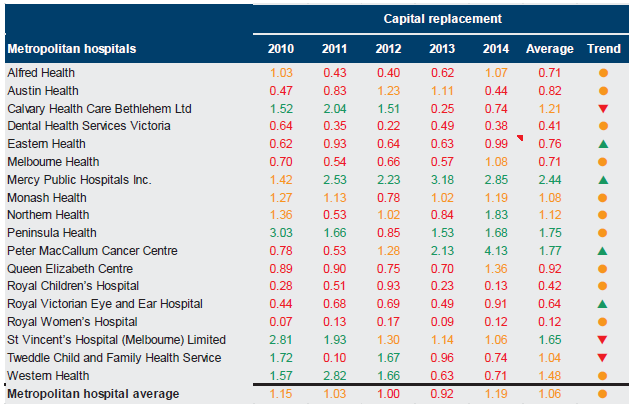Click the 2010 column header

[281, 49]
